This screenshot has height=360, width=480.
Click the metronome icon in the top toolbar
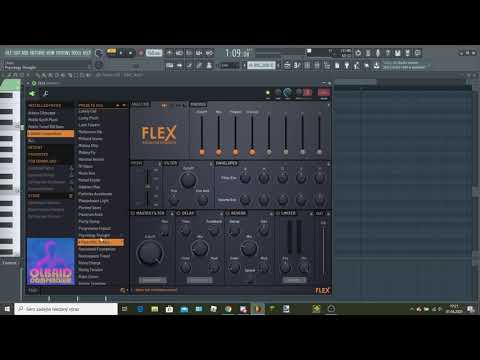point(169,53)
